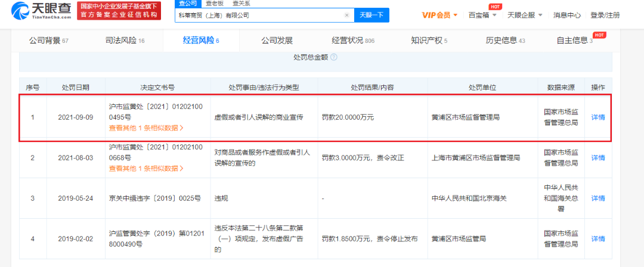The image size is (644, 267).
Task: Open the 天眼企服 dropdown
Action: 525,15
